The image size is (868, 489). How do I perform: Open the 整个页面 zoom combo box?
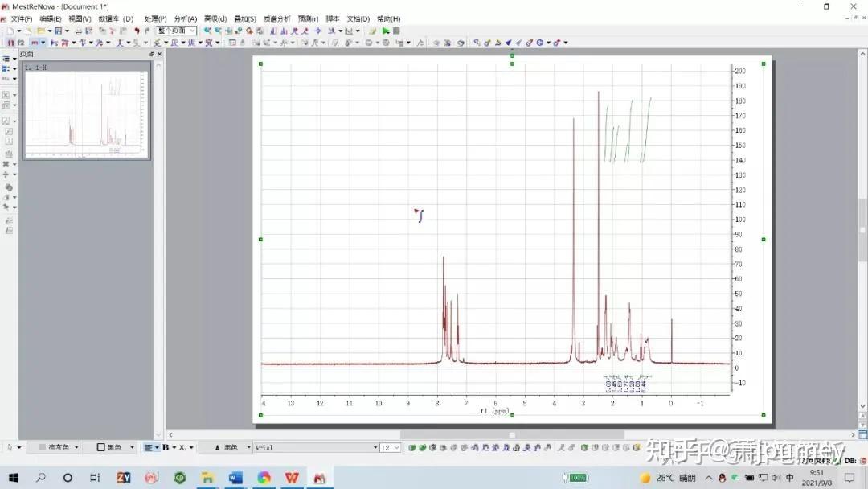point(176,31)
